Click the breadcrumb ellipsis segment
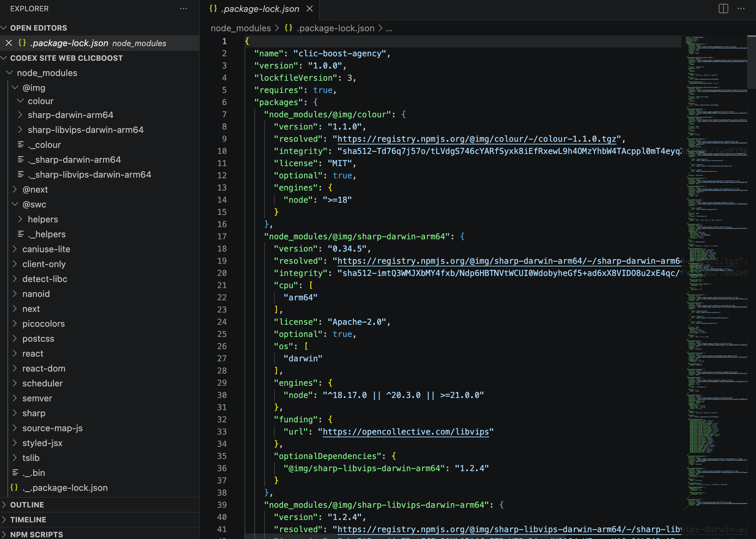This screenshot has width=756, height=539. coord(389,28)
